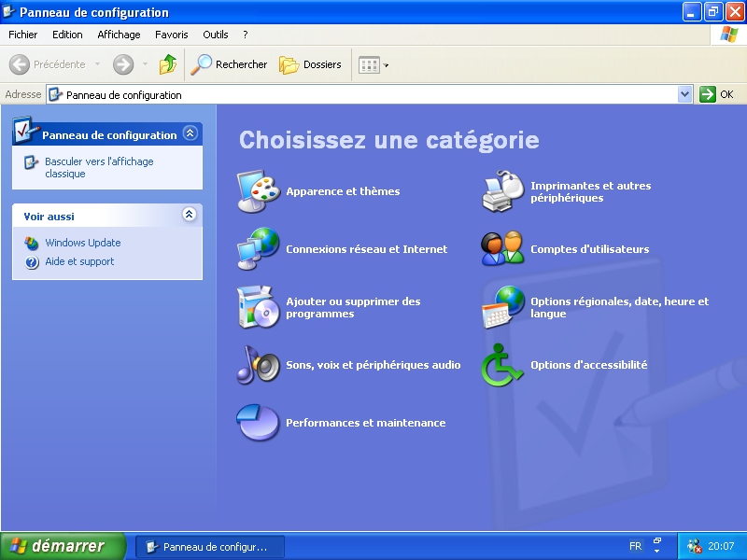Screen dimensions: 747x560
Task: Click the Windows Update link text
Action: [x=83, y=243]
